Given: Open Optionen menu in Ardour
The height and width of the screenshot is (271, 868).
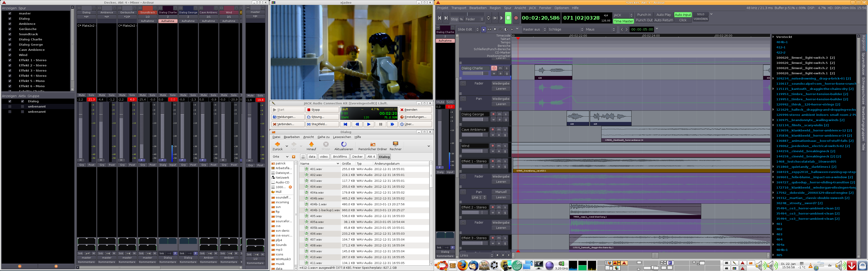Looking at the screenshot, I should 561,8.
